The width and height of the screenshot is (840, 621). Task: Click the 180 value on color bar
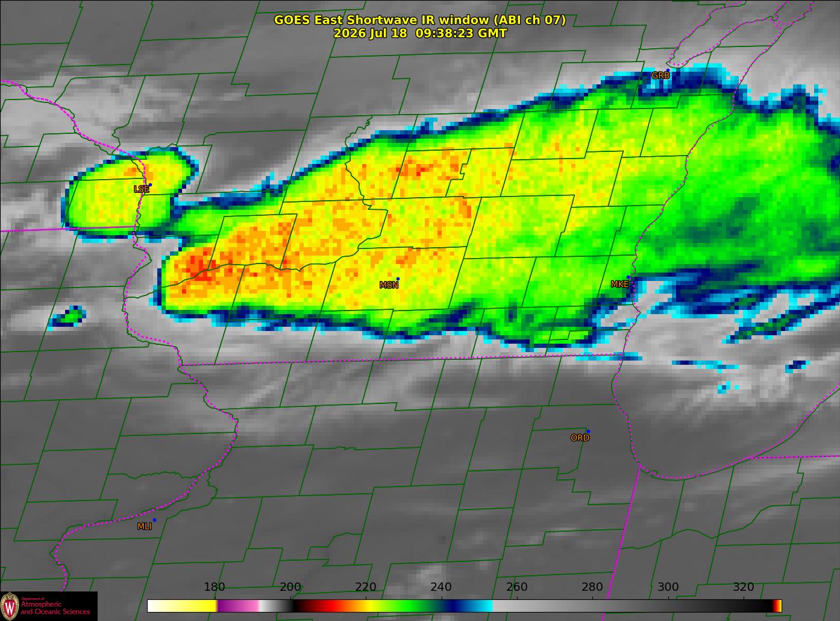pyautogui.click(x=215, y=587)
